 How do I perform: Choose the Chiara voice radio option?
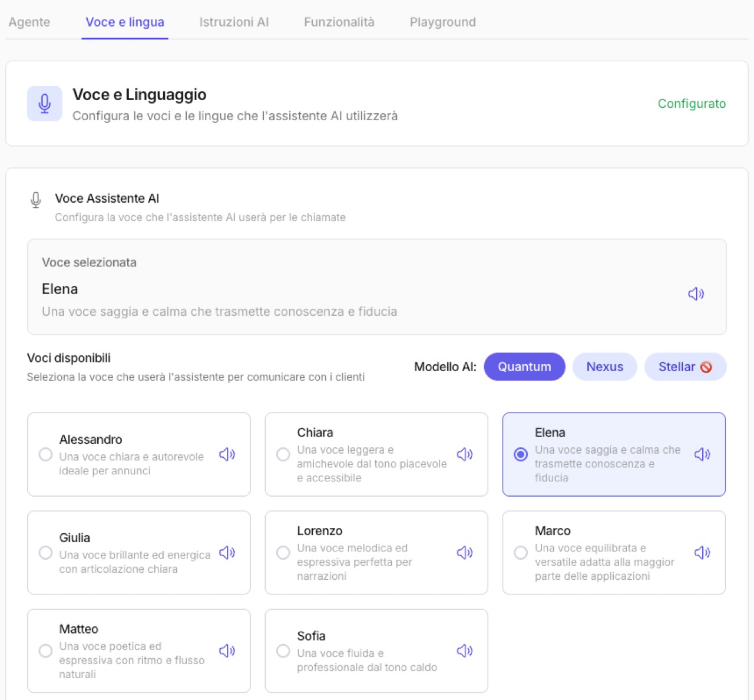point(283,454)
